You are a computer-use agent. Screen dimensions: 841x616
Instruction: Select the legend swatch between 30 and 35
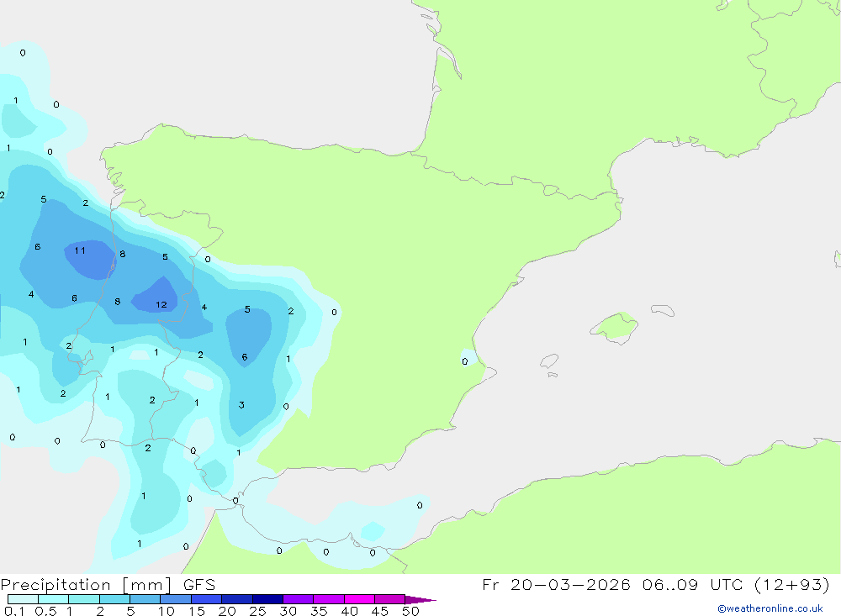298,599
